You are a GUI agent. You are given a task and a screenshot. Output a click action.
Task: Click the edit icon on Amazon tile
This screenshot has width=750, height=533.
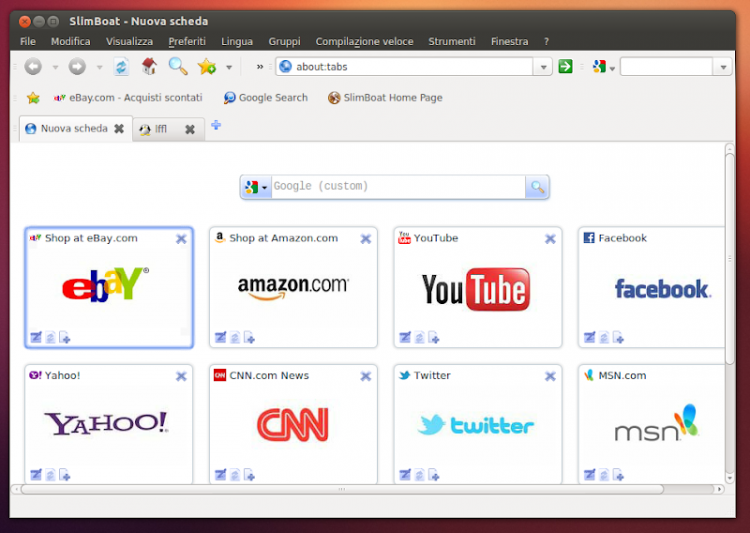[221, 337]
